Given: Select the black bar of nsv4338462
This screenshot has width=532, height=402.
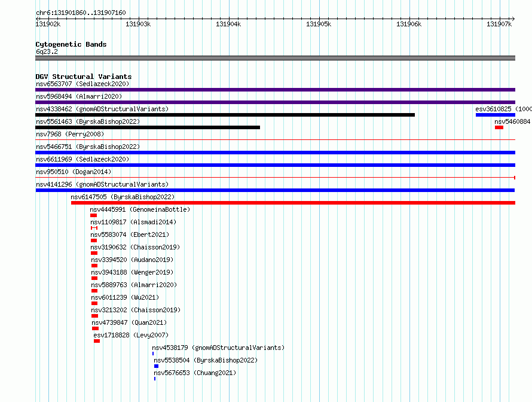Looking at the screenshot, I should pos(225,115).
